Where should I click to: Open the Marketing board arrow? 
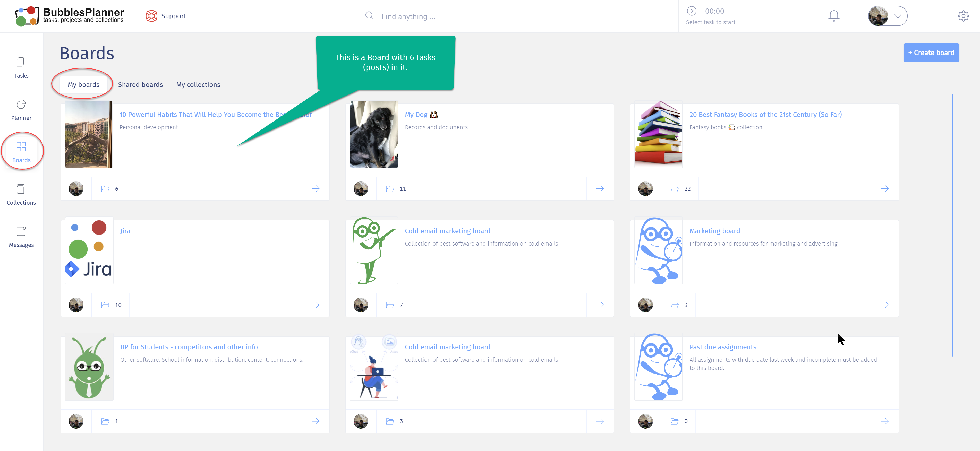point(884,305)
